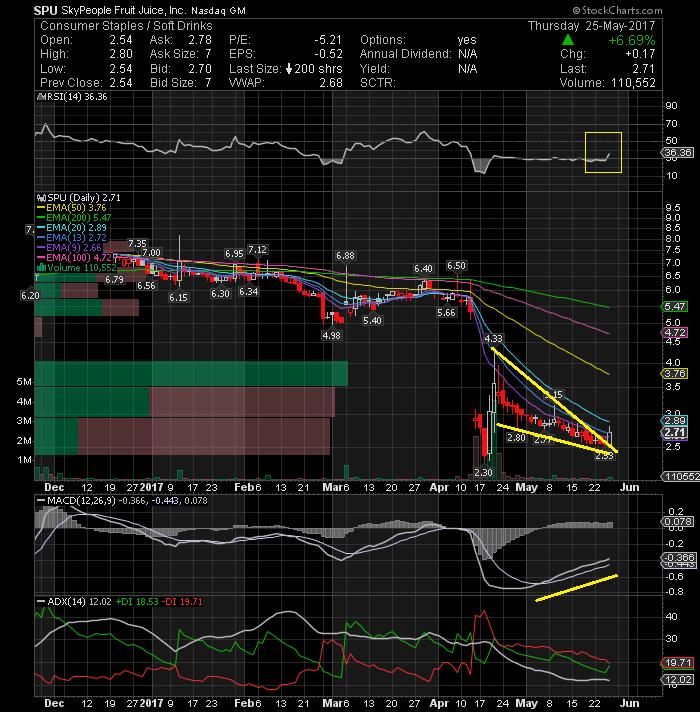Click the 200 shrs last size value
Viewport: 700px width, 712px height.
point(318,69)
